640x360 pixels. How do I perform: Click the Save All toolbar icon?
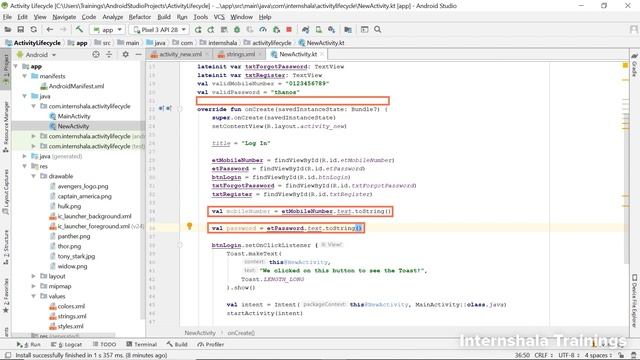coord(20,29)
